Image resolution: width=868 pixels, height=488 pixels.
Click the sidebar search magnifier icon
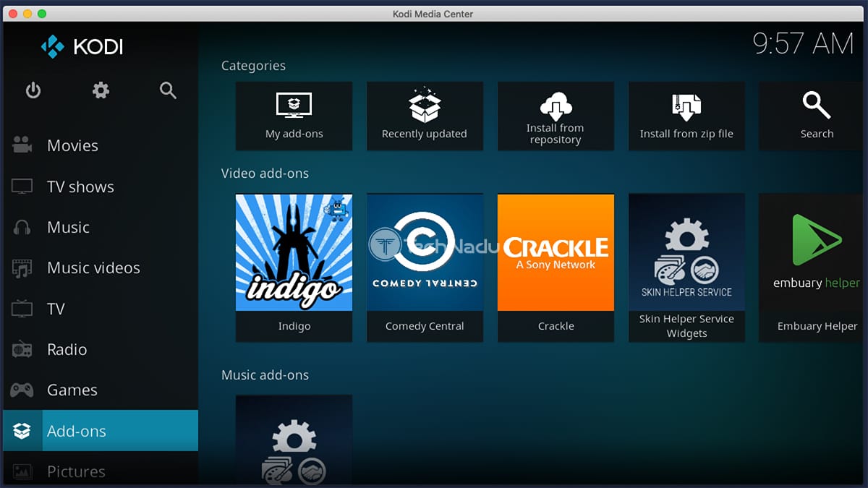coord(169,90)
